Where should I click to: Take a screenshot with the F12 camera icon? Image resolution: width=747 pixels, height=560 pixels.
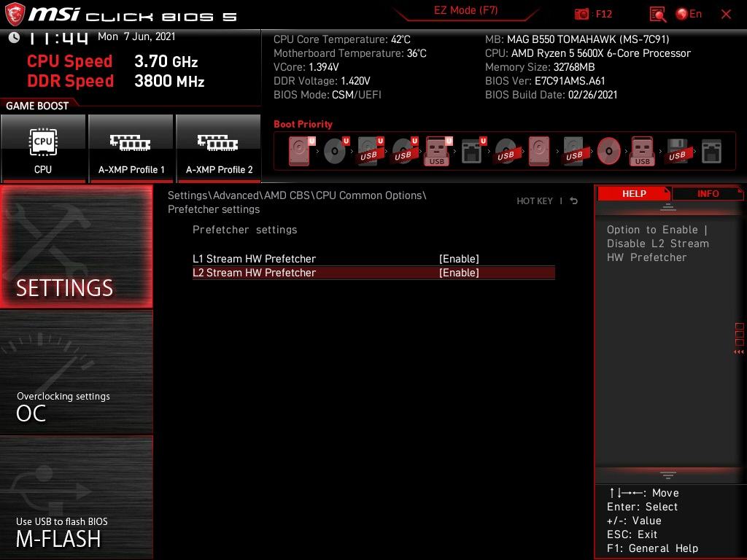581,14
